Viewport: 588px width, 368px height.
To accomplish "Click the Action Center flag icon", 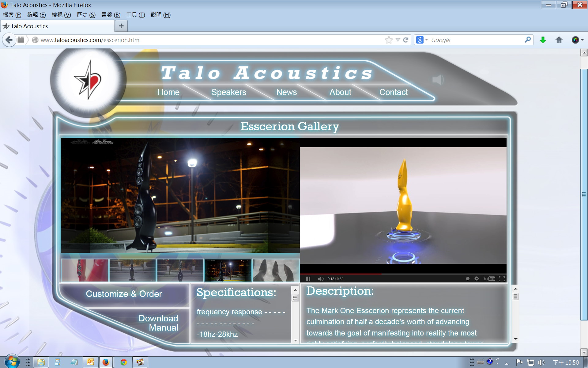I will 520,362.
